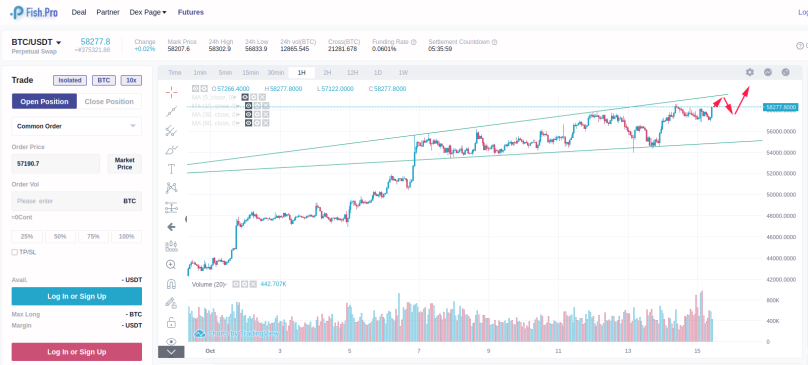Open settings for MA 5 indicator
This screenshot has width=808, height=365.
(254, 97)
